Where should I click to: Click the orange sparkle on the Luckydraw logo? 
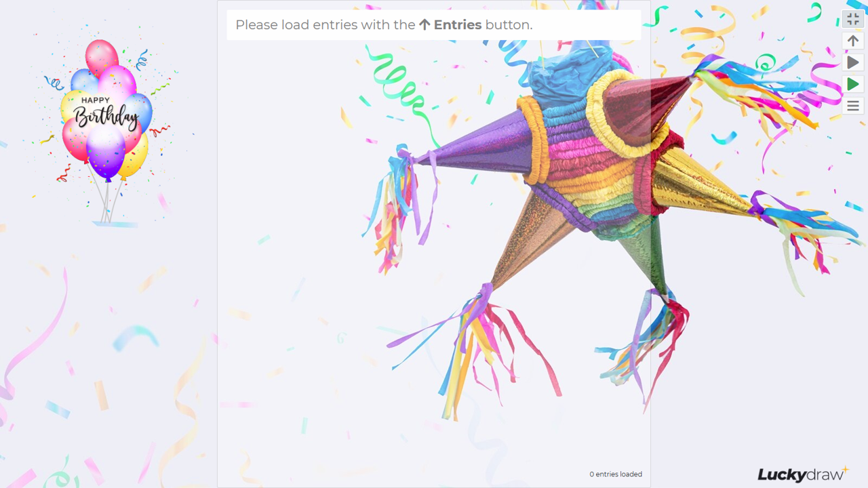(x=845, y=469)
